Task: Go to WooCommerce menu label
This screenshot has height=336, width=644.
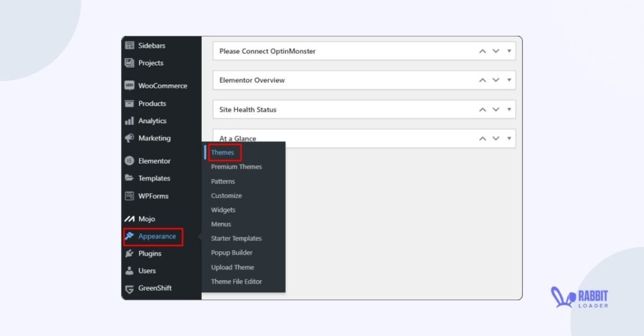Action: pyautogui.click(x=163, y=86)
